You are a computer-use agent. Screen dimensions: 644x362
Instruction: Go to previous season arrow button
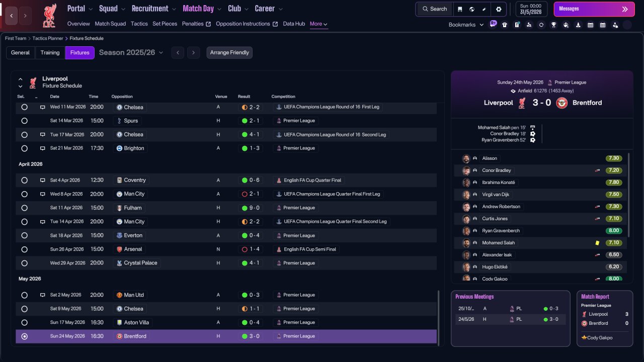tap(178, 53)
